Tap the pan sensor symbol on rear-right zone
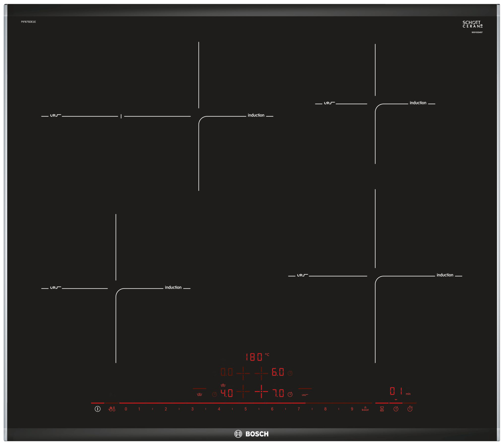The width and height of the screenshot is (504, 445). click(x=329, y=103)
